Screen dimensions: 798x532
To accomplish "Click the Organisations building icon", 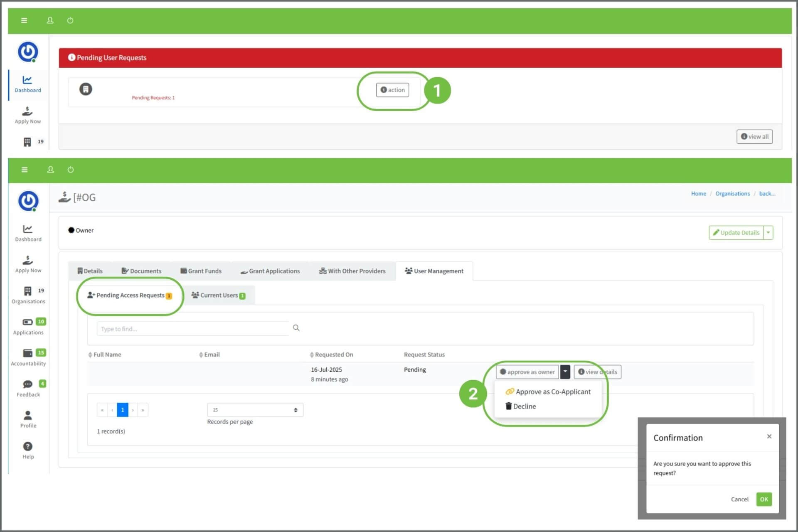I will 27,291.
